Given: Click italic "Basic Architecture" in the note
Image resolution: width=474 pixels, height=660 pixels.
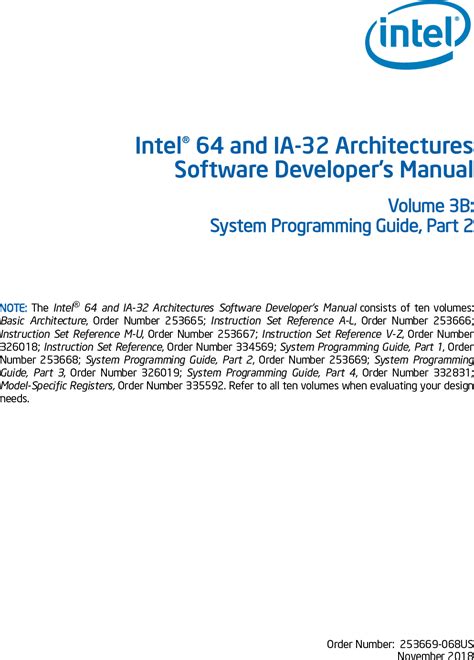Looking at the screenshot, I should pyautogui.click(x=44, y=321).
